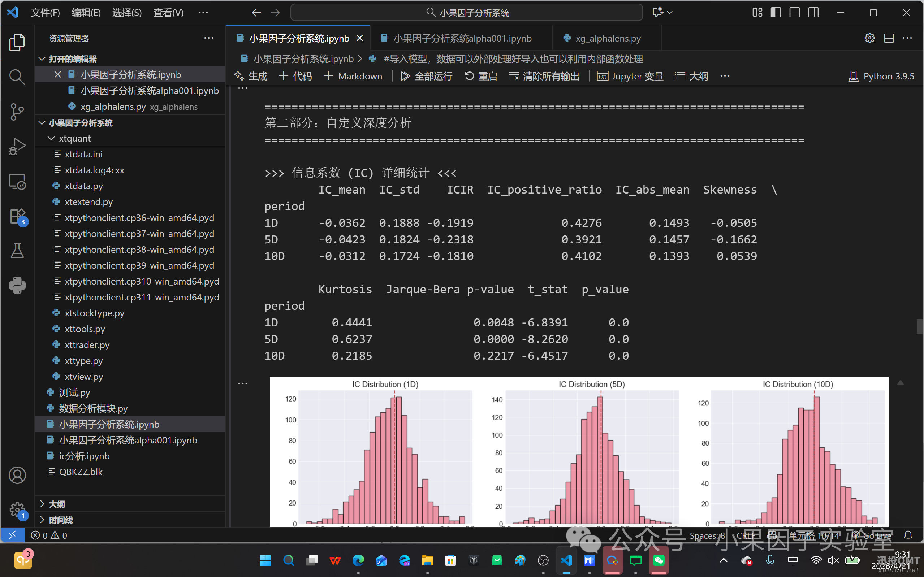Open Source Control view
924x577 pixels.
click(x=17, y=112)
